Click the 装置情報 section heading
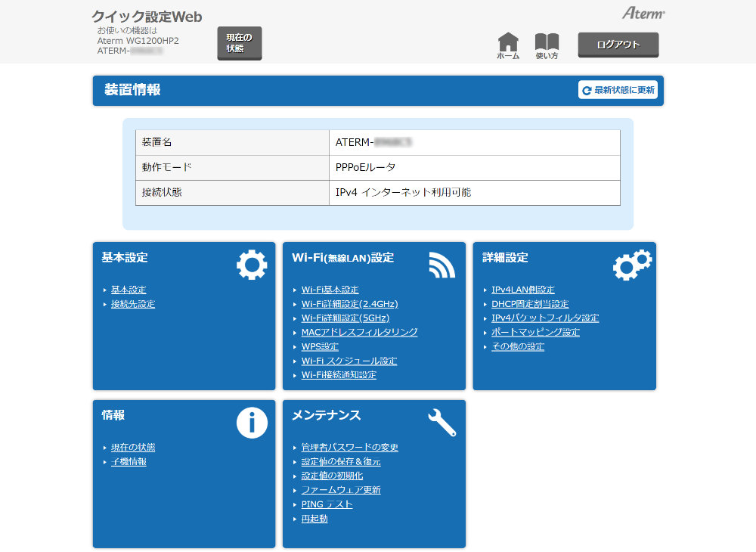The height and width of the screenshot is (552, 756). (x=132, y=90)
